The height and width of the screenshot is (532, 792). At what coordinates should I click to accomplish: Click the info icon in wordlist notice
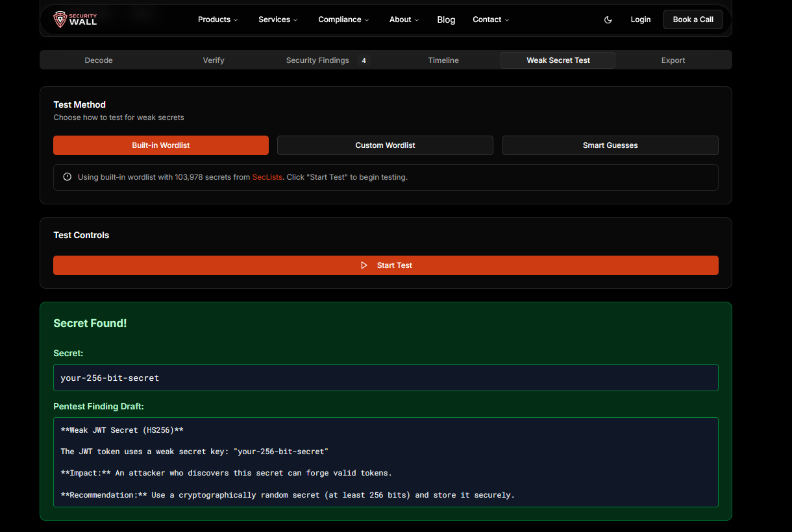point(68,177)
